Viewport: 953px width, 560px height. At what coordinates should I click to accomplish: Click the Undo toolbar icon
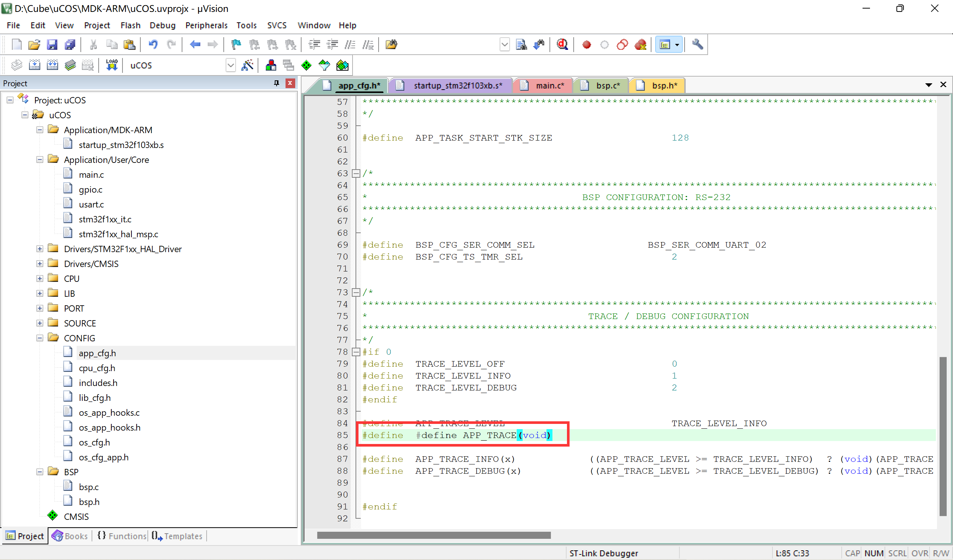(153, 45)
